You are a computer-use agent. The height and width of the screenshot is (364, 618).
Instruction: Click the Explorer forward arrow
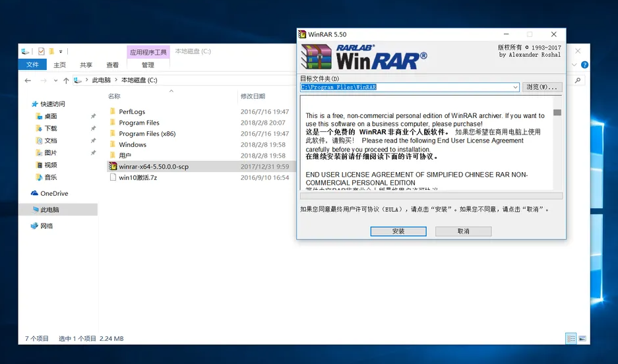click(x=44, y=80)
